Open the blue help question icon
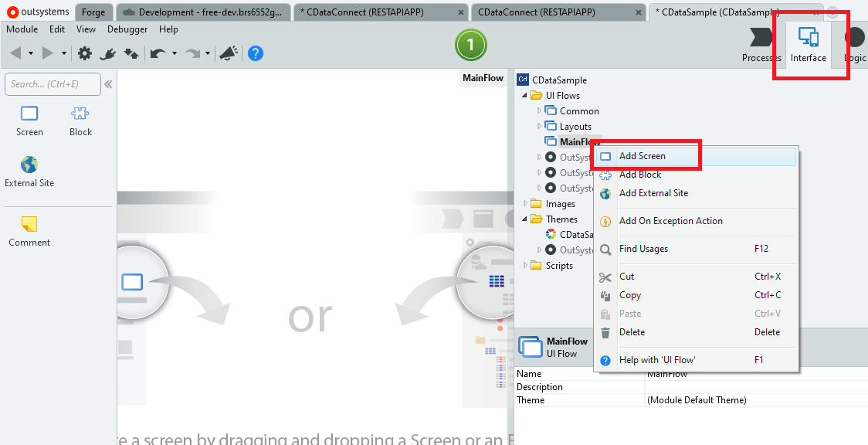The height and width of the screenshot is (445, 868). pyautogui.click(x=255, y=53)
